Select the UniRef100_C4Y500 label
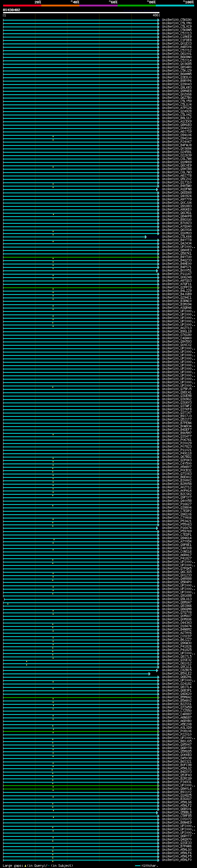Image resolution: width=197 pixels, height=868 pixels. pos(177,464)
